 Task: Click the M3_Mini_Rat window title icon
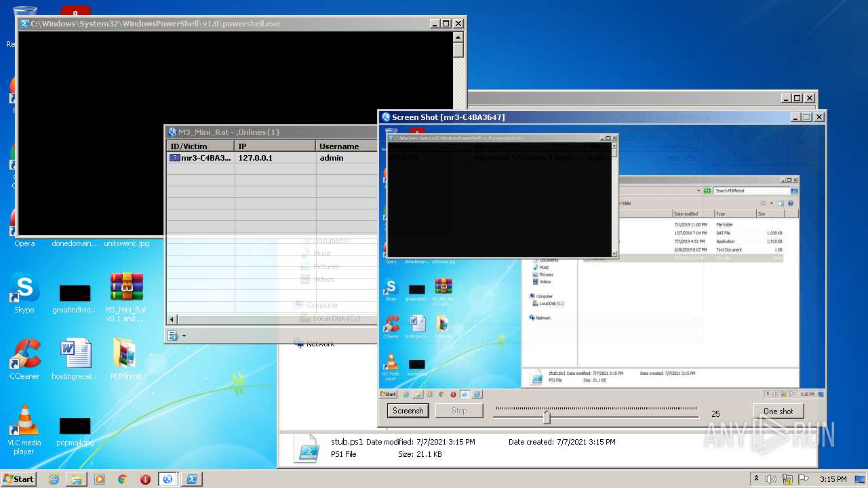pyautogui.click(x=172, y=132)
